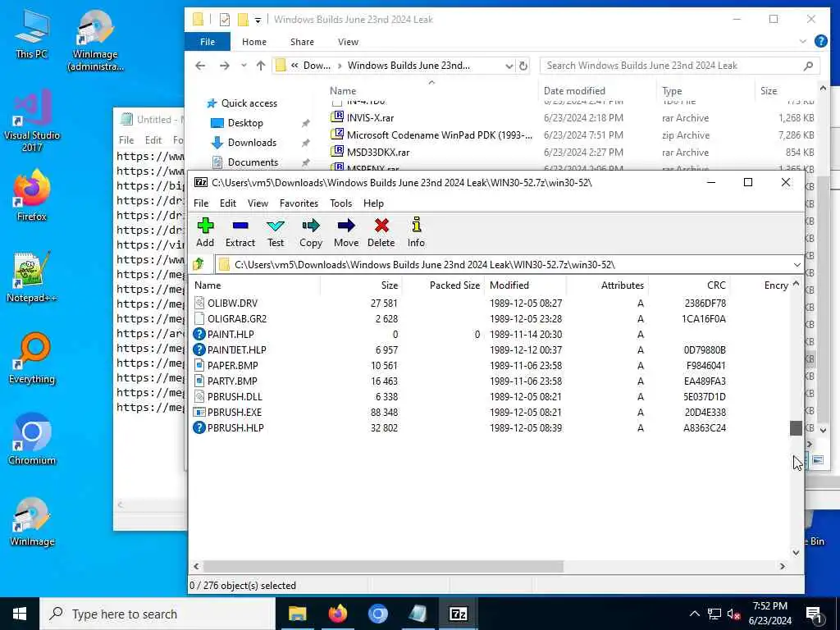This screenshot has height=630, width=840.
Task: Expand Explorer address bar history dropdown
Action: pyautogui.click(x=509, y=66)
